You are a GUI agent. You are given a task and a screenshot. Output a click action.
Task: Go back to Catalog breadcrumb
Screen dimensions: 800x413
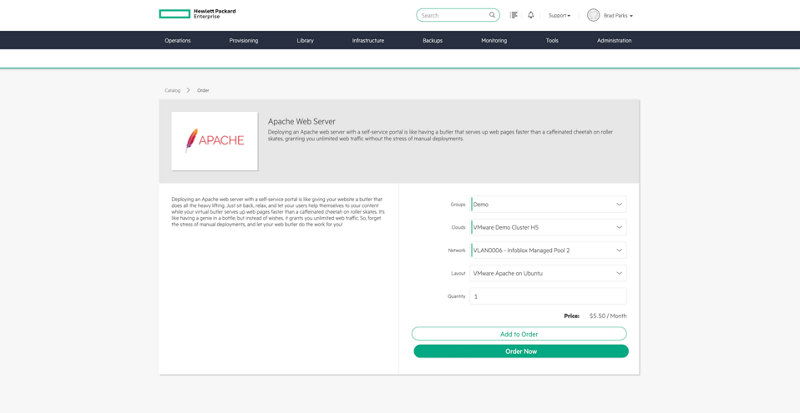coord(172,90)
